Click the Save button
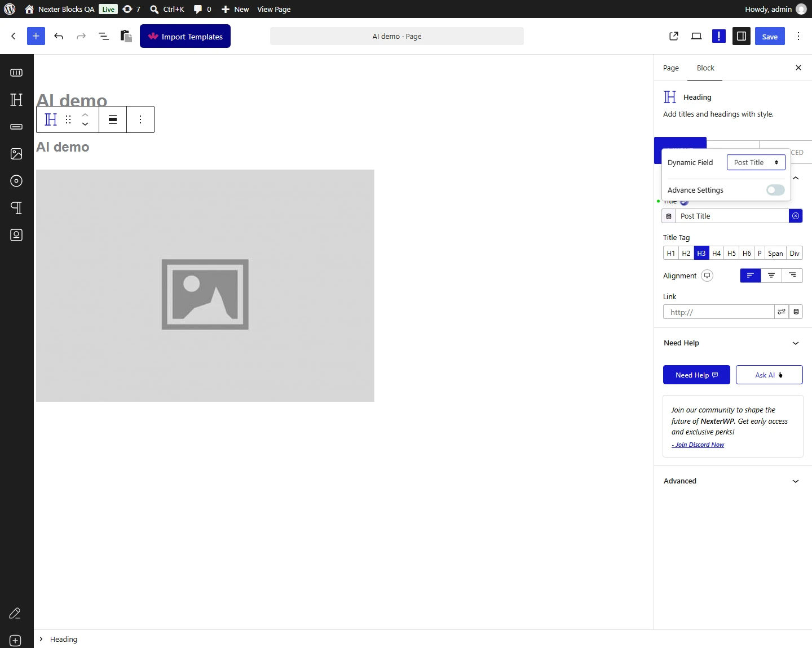 coord(770,36)
